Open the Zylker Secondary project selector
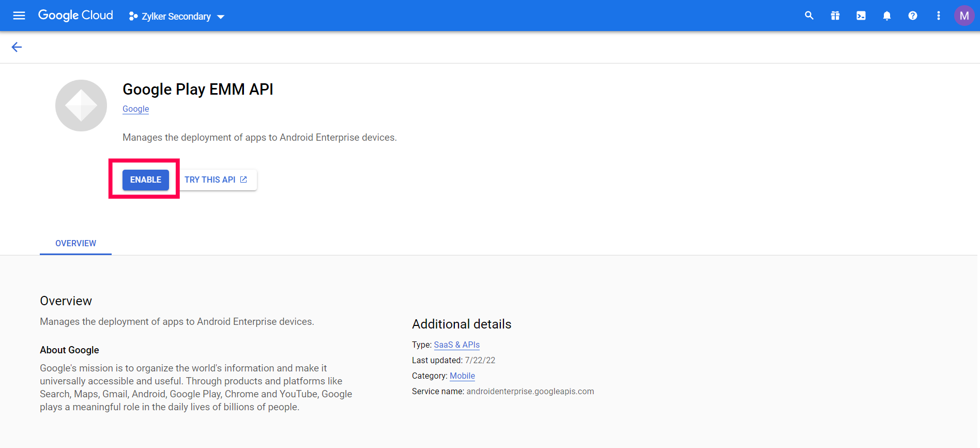The height and width of the screenshot is (448, 980). tap(176, 17)
